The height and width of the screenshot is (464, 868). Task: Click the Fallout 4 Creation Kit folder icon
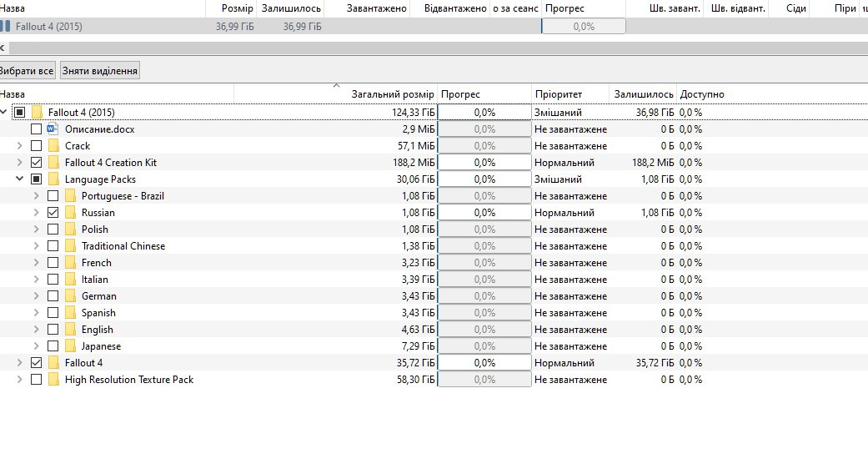click(x=53, y=163)
